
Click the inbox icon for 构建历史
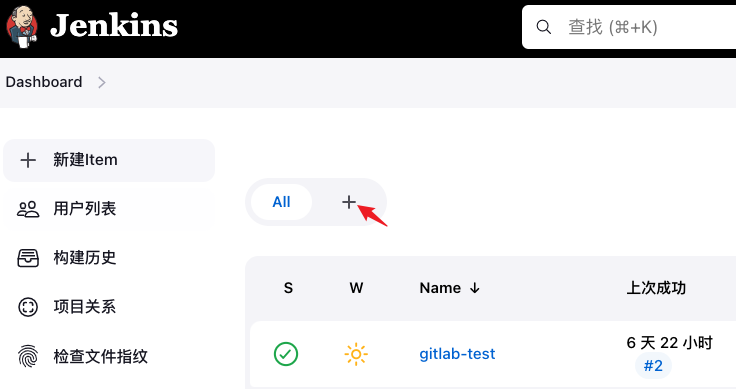tap(28, 258)
